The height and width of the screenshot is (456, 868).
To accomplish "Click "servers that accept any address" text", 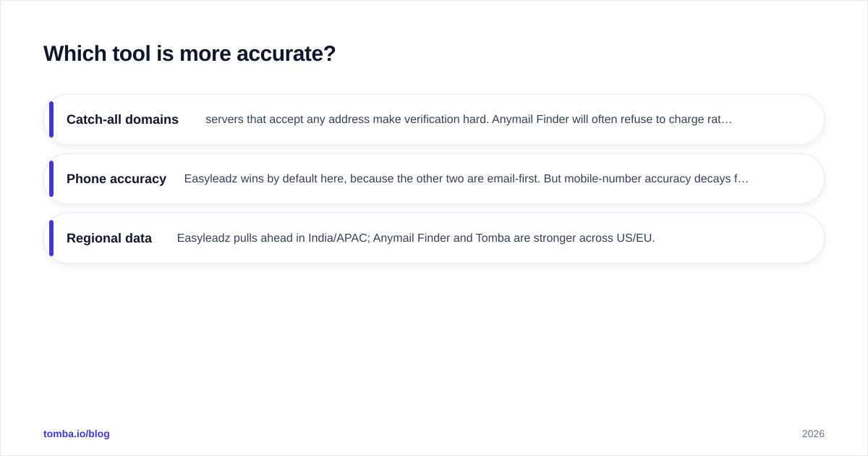I will 285,119.
